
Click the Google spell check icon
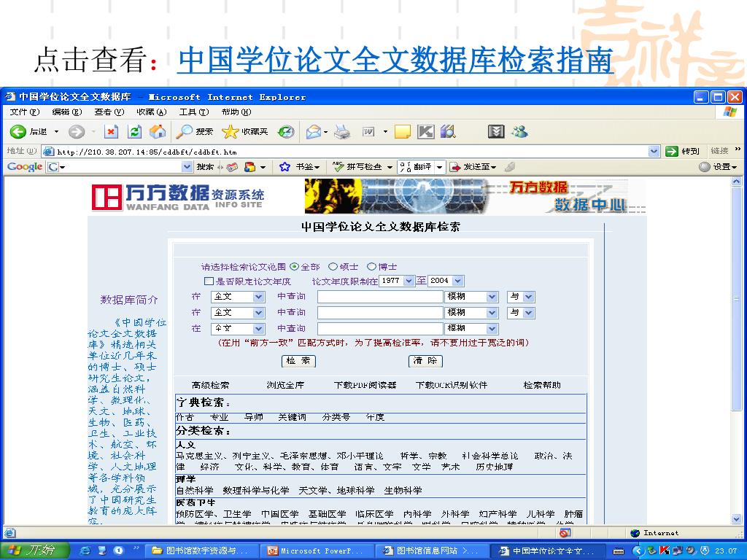point(338,167)
